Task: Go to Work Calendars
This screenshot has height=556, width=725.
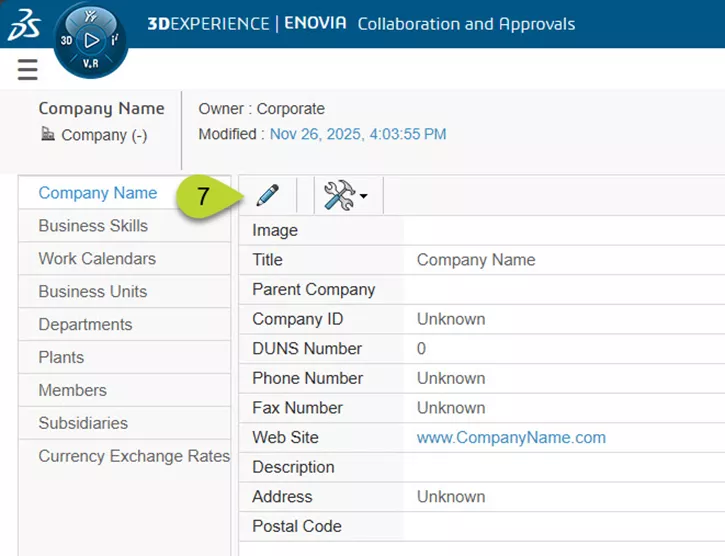Action: pos(97,259)
